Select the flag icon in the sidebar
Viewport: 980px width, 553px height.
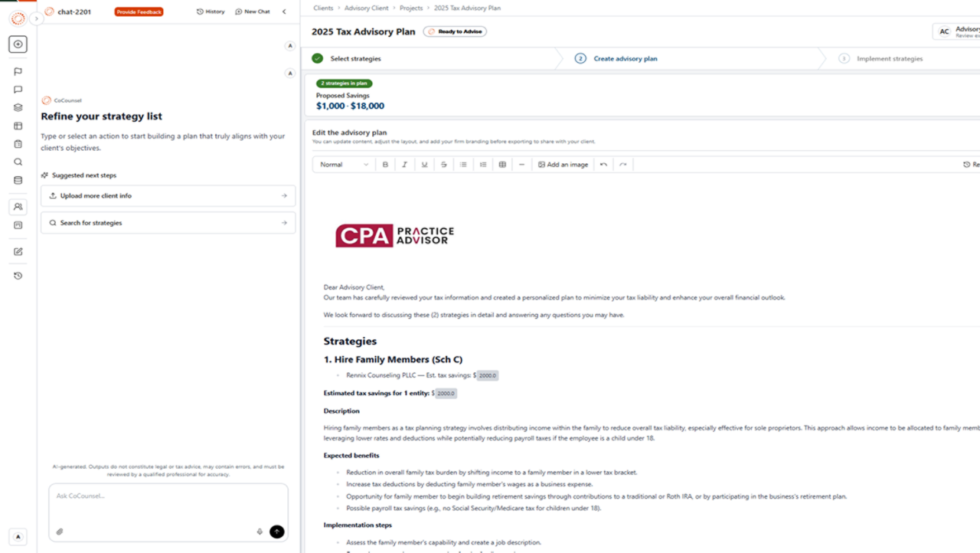point(18,71)
